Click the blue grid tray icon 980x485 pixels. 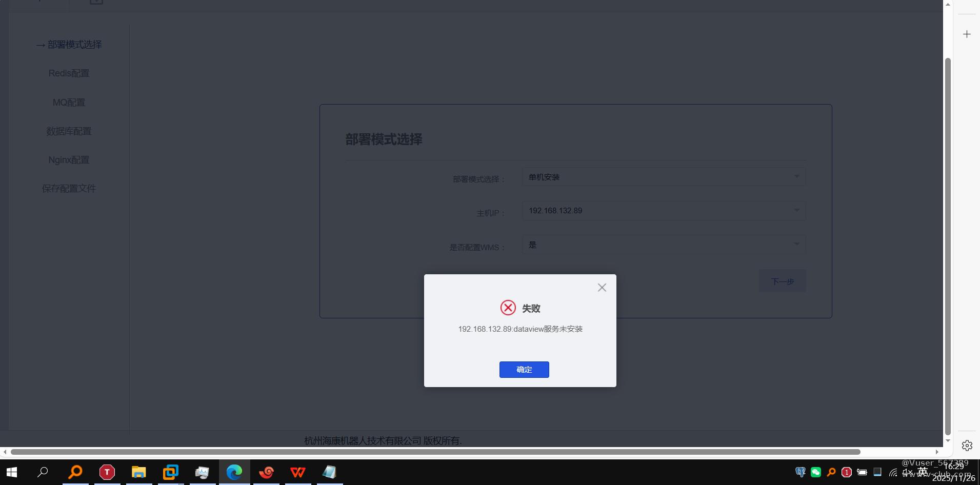point(877,472)
